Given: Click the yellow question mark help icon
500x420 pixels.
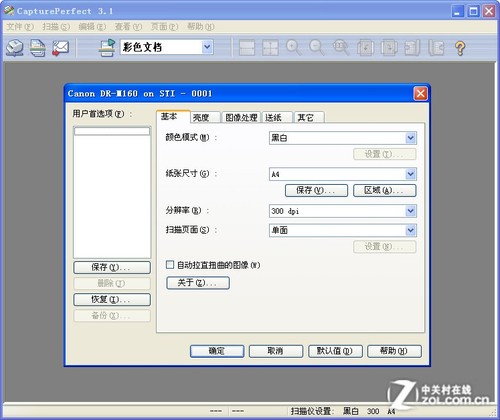Looking at the screenshot, I should tap(460, 48).
